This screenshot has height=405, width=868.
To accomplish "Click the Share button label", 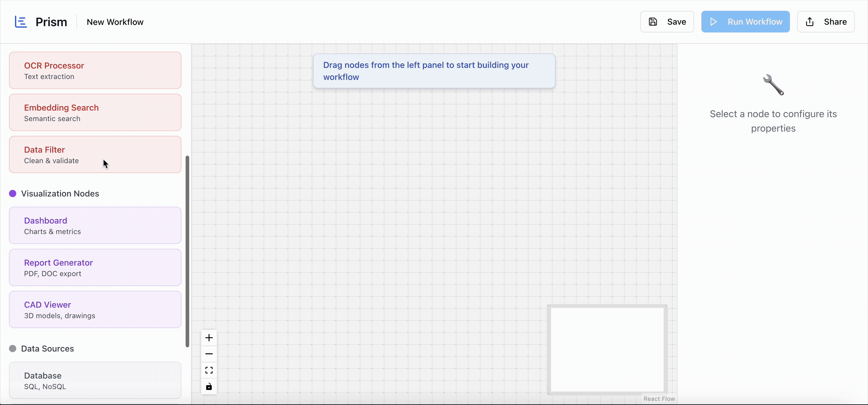I will (835, 22).
